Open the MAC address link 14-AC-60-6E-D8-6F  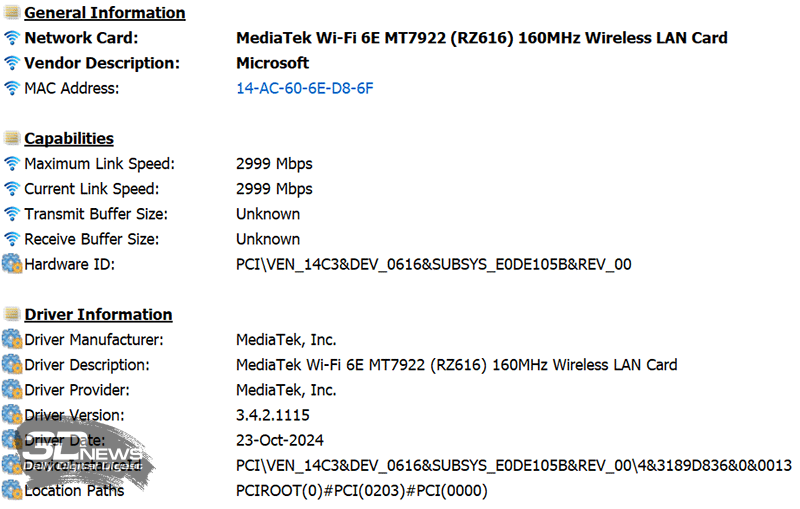click(304, 88)
